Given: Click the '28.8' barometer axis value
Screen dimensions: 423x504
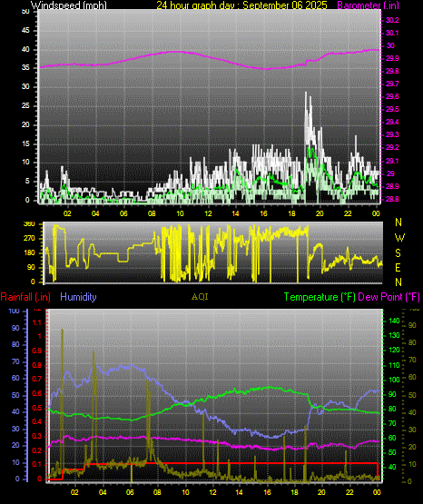Looking at the screenshot, I should click(392, 199).
